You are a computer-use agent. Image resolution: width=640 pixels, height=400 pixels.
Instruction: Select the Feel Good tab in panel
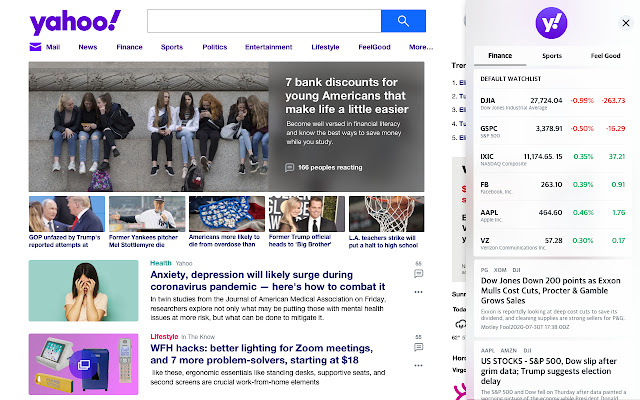pyautogui.click(x=605, y=56)
